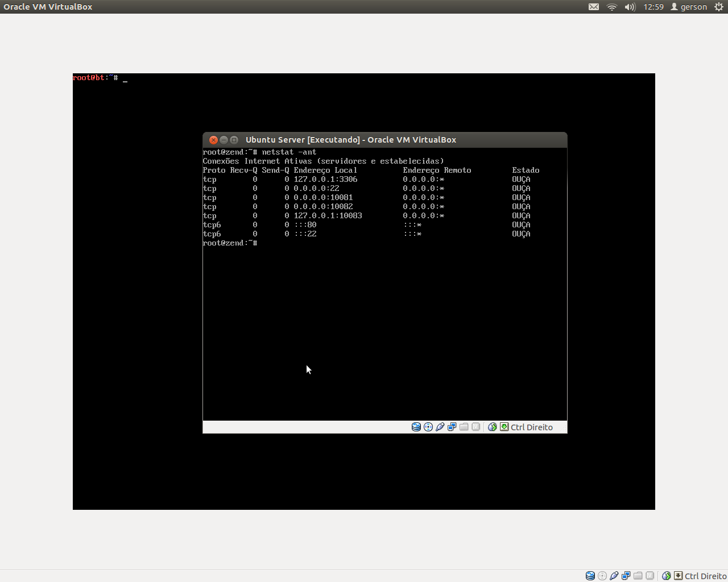Open shared folders icon in outer VM status bar
This screenshot has width=728, height=582.
[x=638, y=576]
